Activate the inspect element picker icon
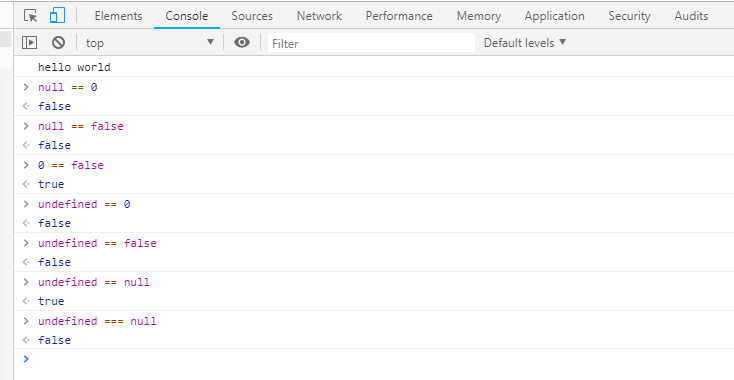The image size is (734, 380). pos(30,16)
